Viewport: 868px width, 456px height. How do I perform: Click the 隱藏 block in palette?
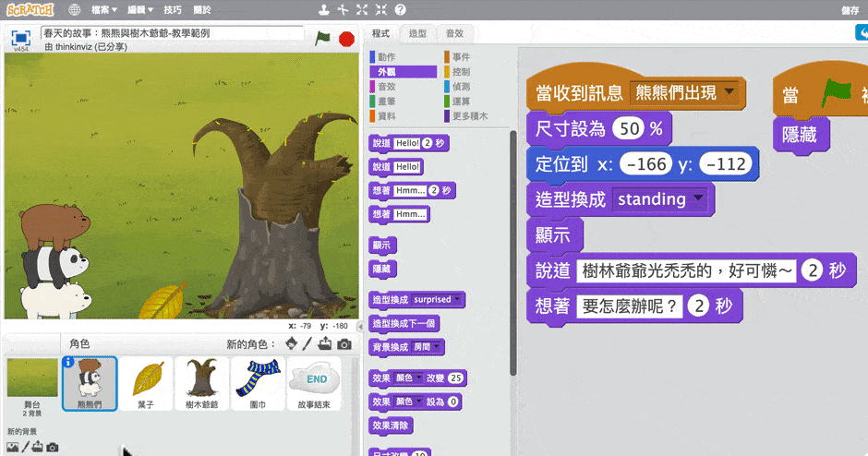382,269
